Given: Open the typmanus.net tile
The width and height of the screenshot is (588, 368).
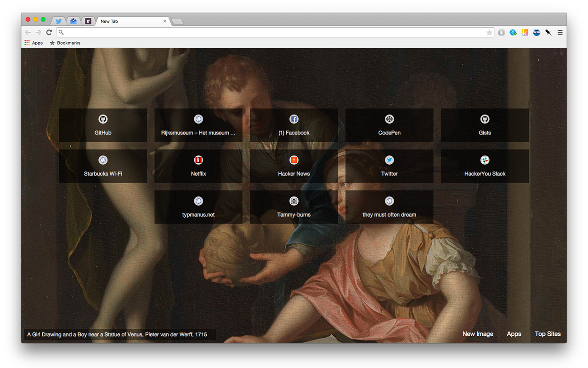Looking at the screenshot, I should coord(198,207).
